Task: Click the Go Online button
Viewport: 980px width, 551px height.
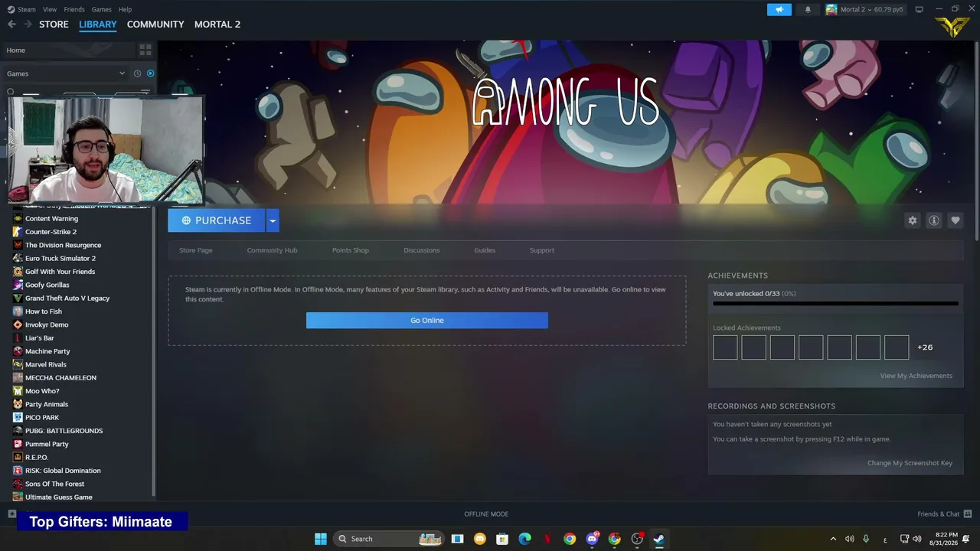Action: [427, 321]
